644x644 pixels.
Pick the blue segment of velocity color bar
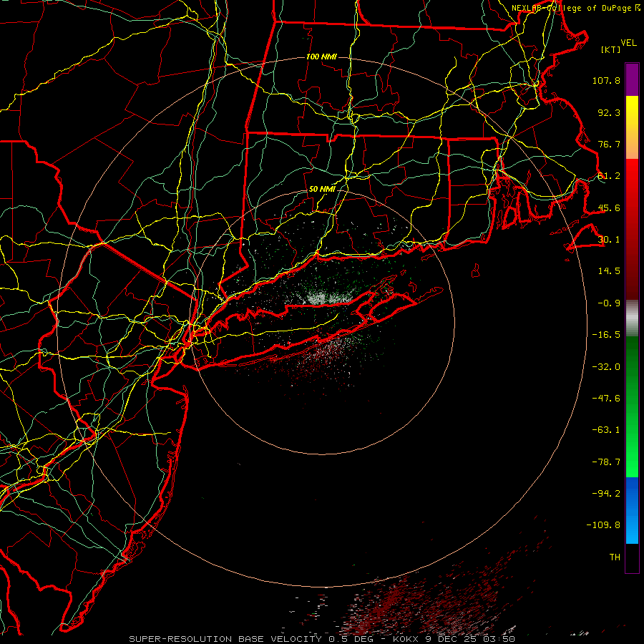click(632, 510)
